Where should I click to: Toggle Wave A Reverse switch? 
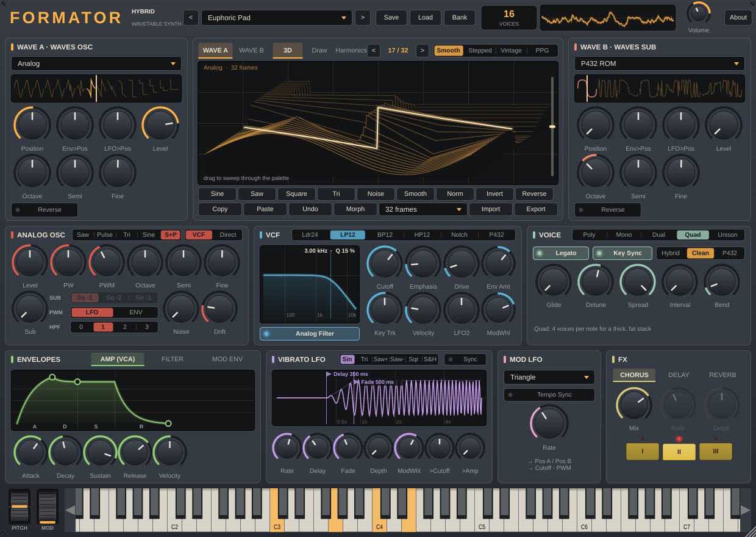(45, 210)
